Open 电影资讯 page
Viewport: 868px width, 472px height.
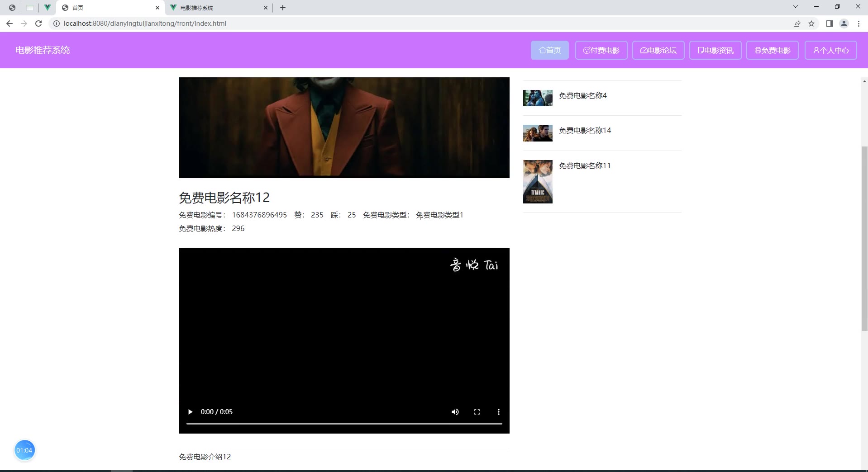(x=715, y=50)
